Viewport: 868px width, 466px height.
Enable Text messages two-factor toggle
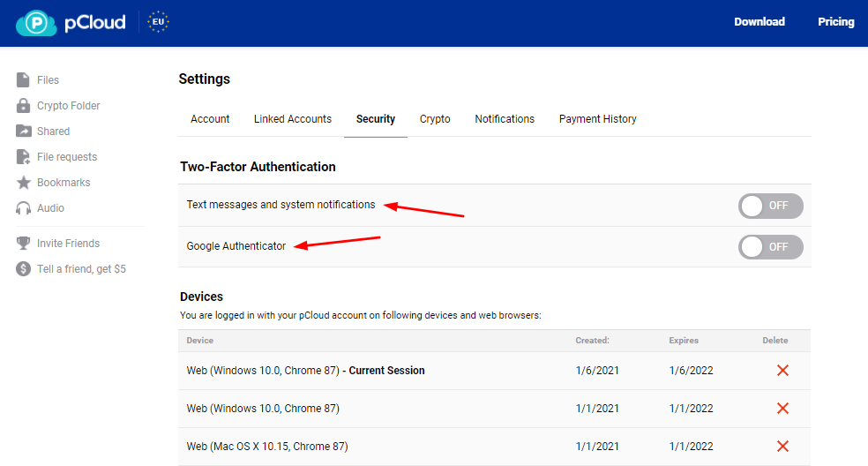pos(770,206)
